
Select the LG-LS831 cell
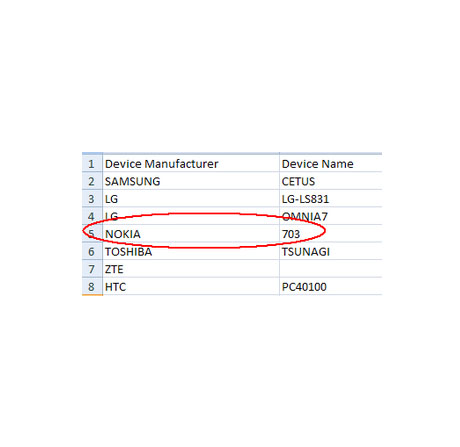[331, 199]
